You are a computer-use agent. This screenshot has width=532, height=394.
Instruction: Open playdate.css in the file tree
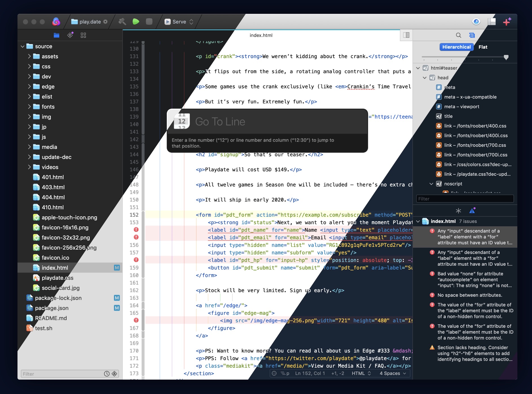pos(70,278)
